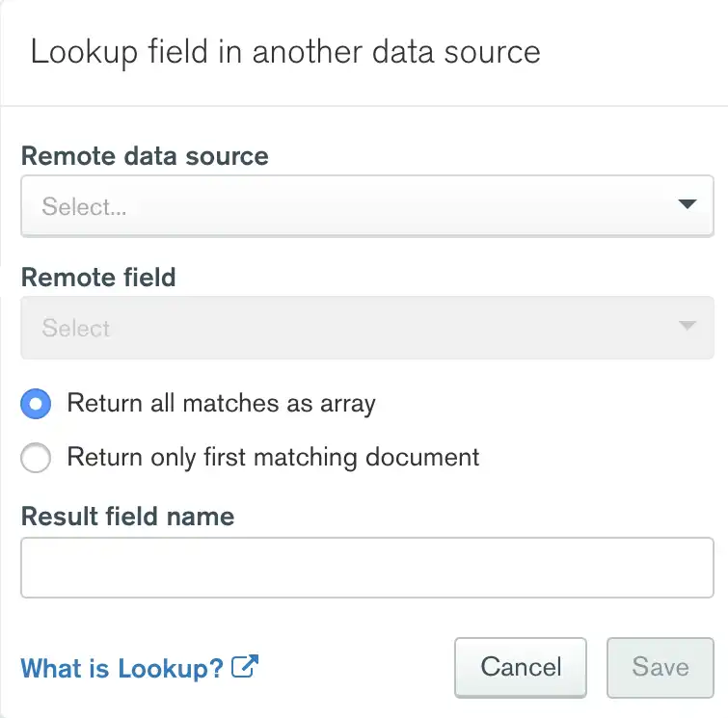The width and height of the screenshot is (728, 718).
Task: Click the 'Select...' placeholder in Remote data source
Action: pyautogui.click(x=84, y=206)
